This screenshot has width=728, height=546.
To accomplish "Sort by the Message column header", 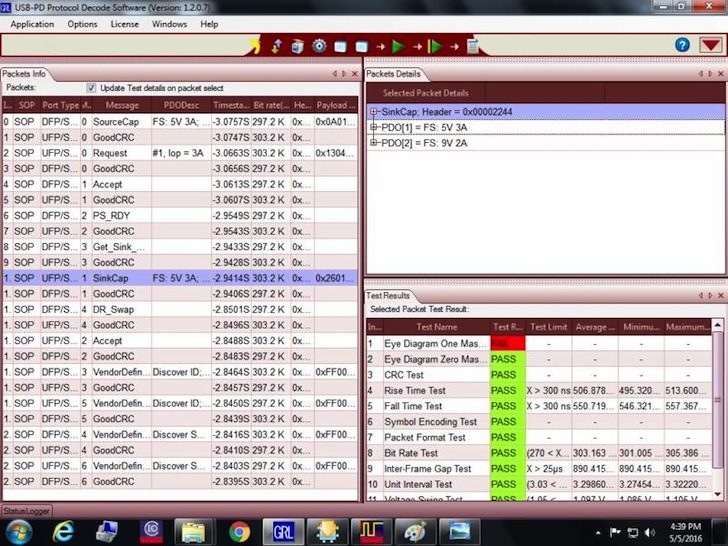I will click(x=122, y=105).
